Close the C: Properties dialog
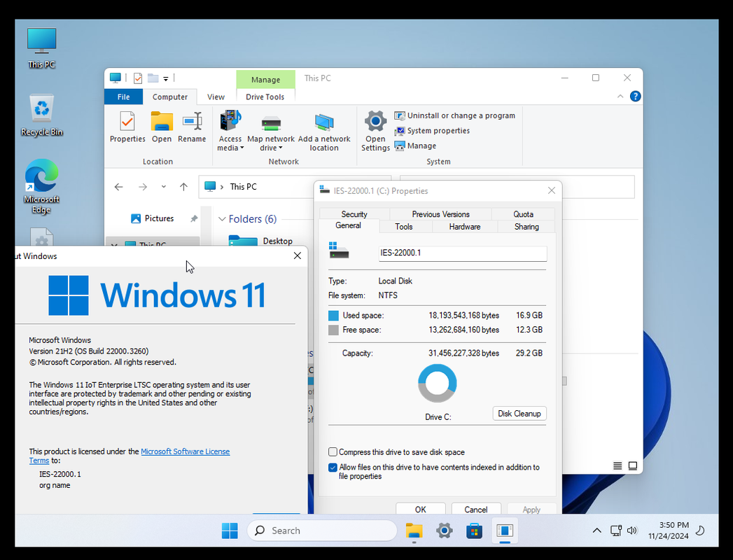 click(552, 190)
